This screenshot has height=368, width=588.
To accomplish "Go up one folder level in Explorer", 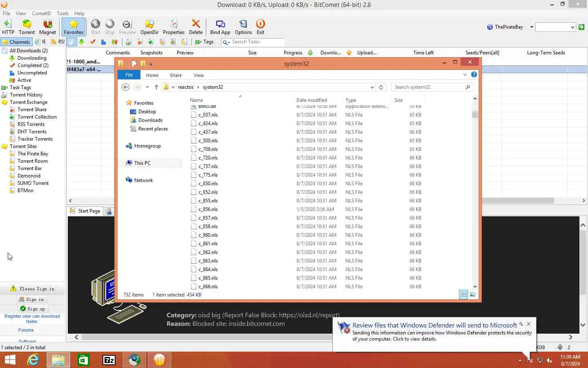I will (x=156, y=87).
